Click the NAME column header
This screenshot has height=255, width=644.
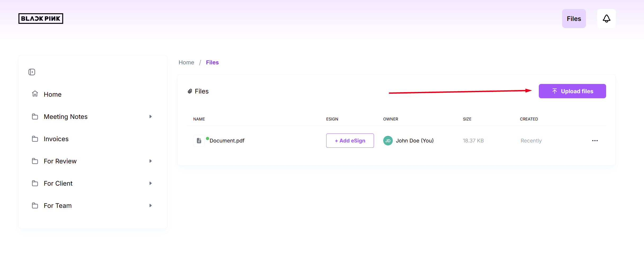199,119
